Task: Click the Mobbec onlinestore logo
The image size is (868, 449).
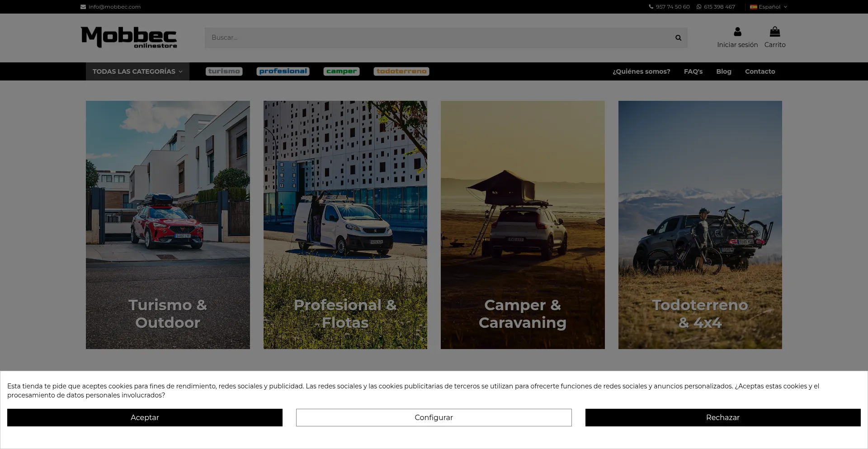Action: point(129,37)
